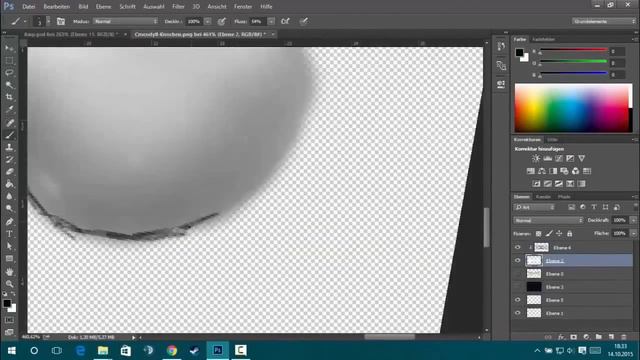Toggle lock image pixels brush icon
This screenshot has height=360, width=640.
(x=549, y=233)
